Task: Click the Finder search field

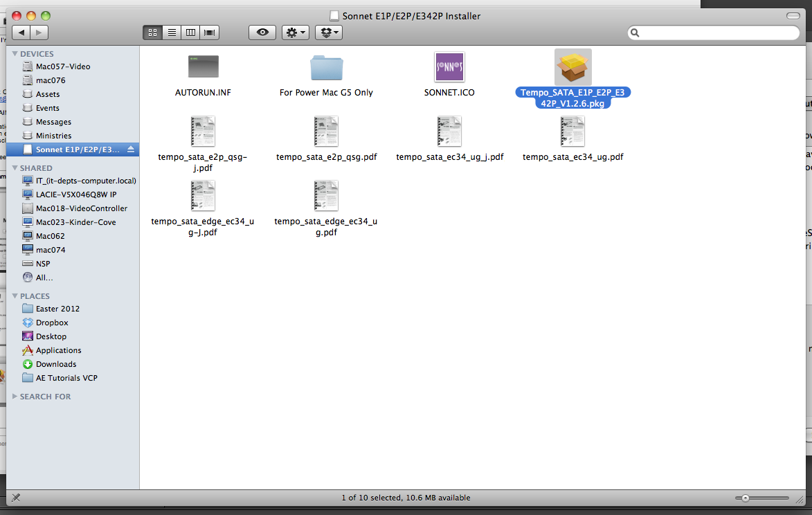Action: point(713,33)
